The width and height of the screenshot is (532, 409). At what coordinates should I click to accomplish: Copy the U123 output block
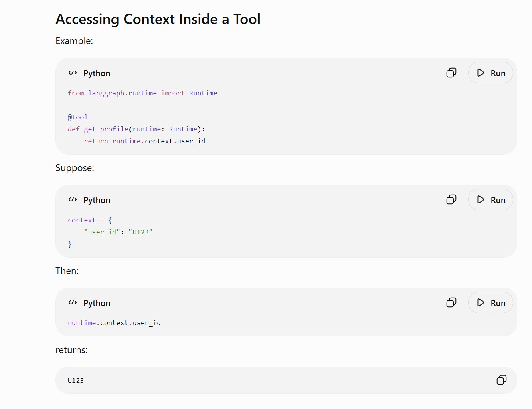(x=502, y=380)
